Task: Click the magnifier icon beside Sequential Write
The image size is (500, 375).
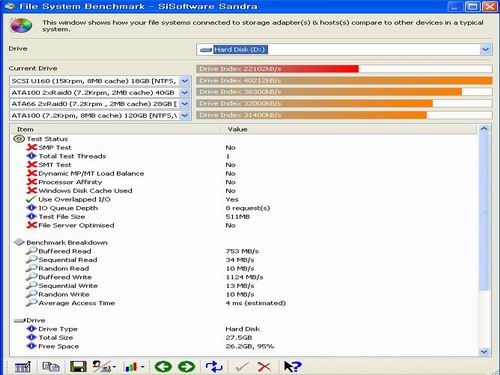Action: (31, 286)
